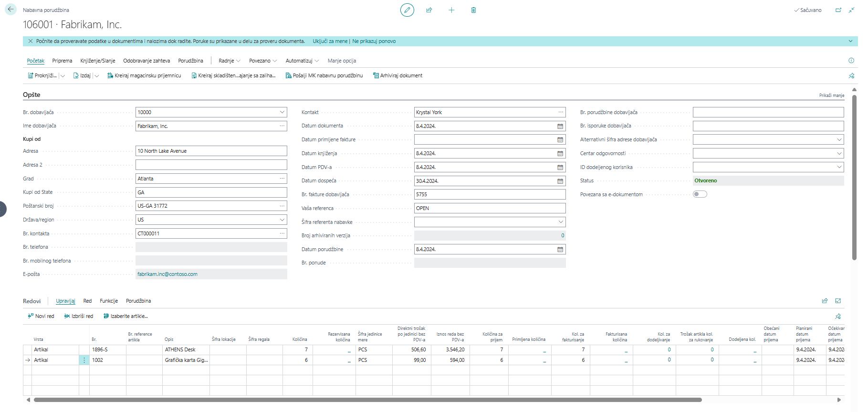Expand Centar odgovornosti dropdown
The width and height of the screenshot is (868, 412).
[839, 154]
